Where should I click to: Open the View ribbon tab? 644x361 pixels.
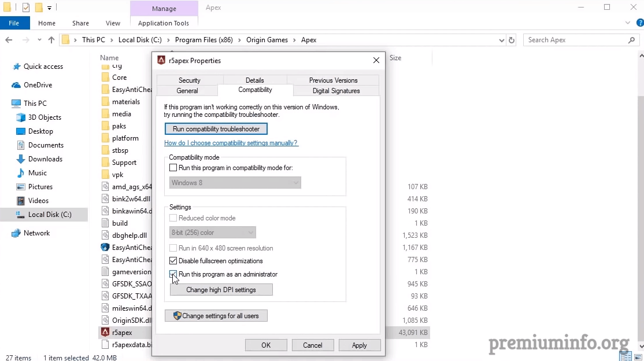coord(113,23)
